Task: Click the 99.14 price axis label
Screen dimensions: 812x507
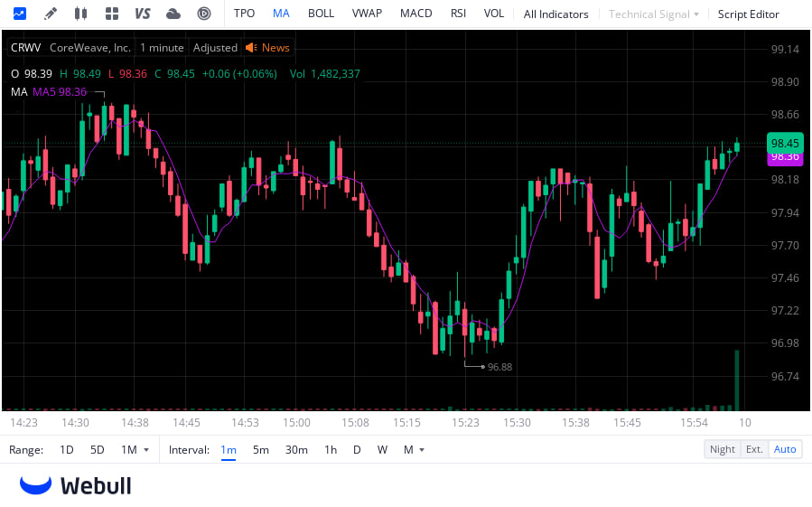Action: pyautogui.click(x=785, y=49)
